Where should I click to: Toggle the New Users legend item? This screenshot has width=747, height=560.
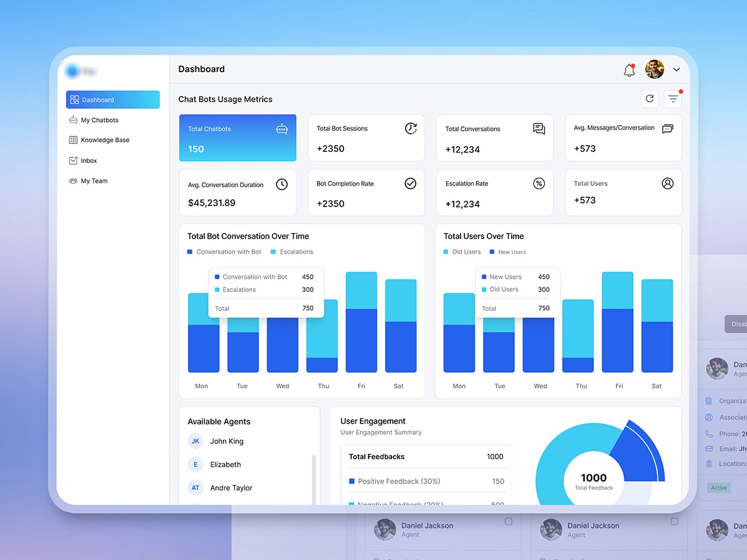tap(508, 252)
